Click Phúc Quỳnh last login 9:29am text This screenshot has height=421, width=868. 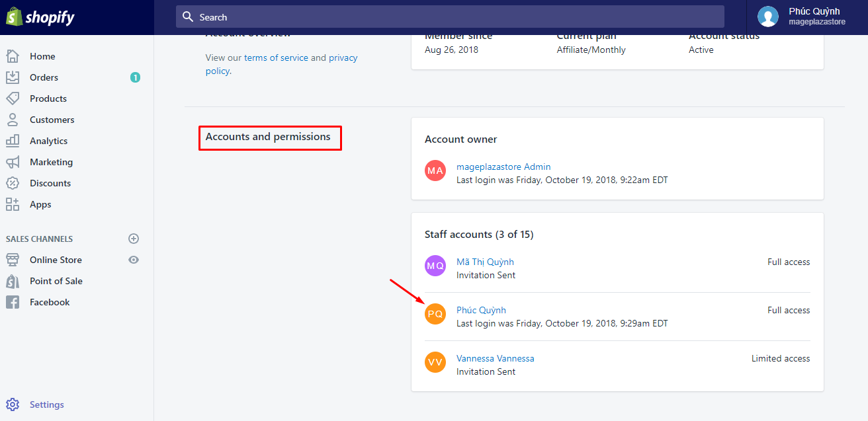[562, 323]
